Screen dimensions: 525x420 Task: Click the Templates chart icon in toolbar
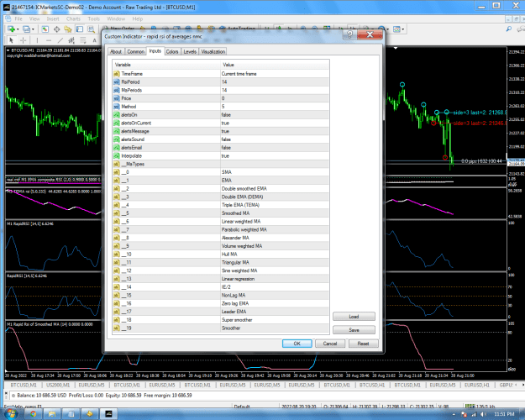pos(396,29)
